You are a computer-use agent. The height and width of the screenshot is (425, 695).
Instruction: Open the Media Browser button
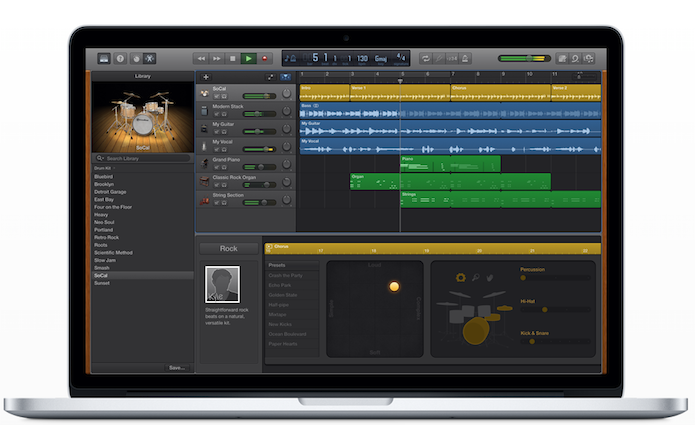coord(589,58)
